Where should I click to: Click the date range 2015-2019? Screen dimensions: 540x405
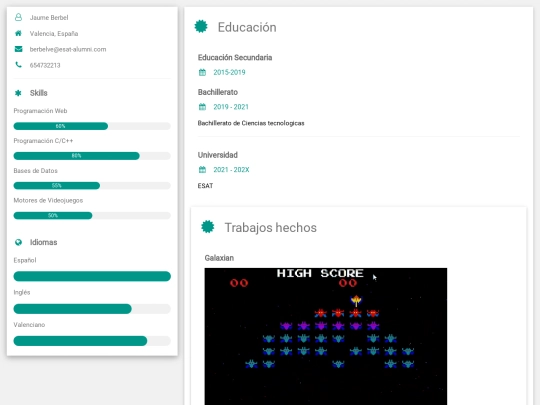click(x=229, y=72)
